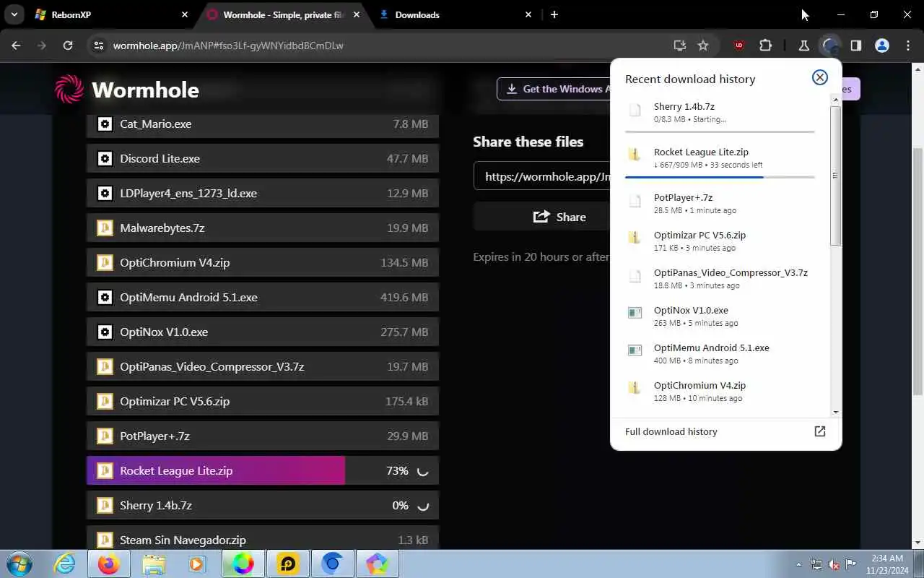Image resolution: width=924 pixels, height=578 pixels.
Task: Open Windows Explorer folder on the taskbar
Action: point(153,564)
